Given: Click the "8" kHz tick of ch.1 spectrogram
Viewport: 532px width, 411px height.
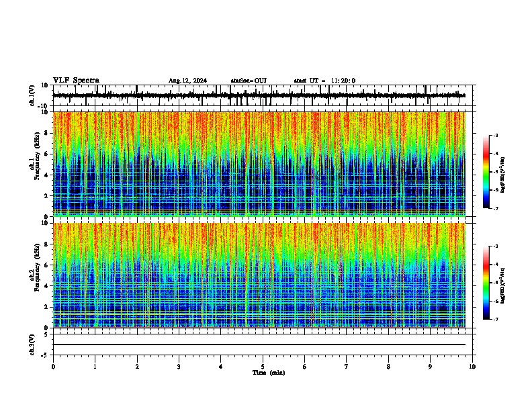Looking at the screenshot, I should [47, 133].
